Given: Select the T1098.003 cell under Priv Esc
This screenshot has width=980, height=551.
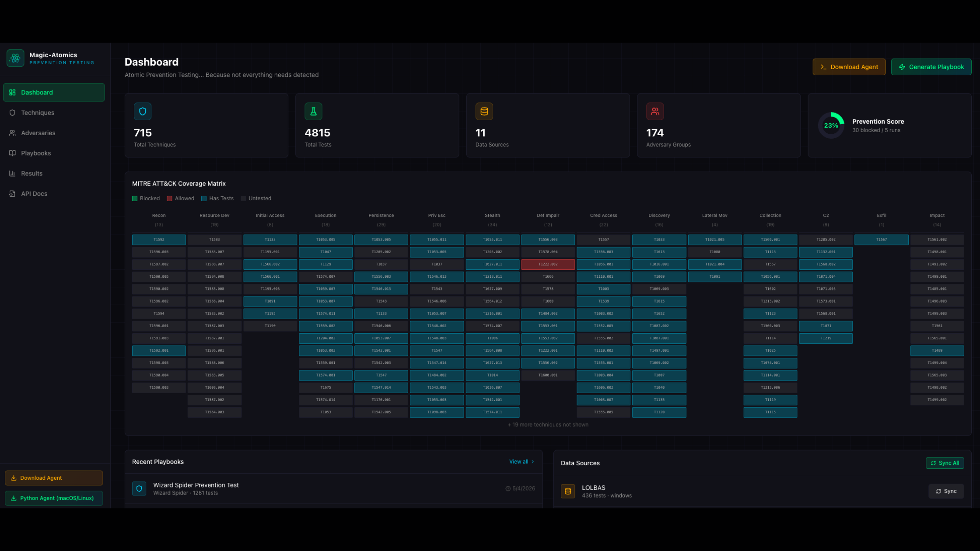Looking at the screenshot, I should (437, 412).
